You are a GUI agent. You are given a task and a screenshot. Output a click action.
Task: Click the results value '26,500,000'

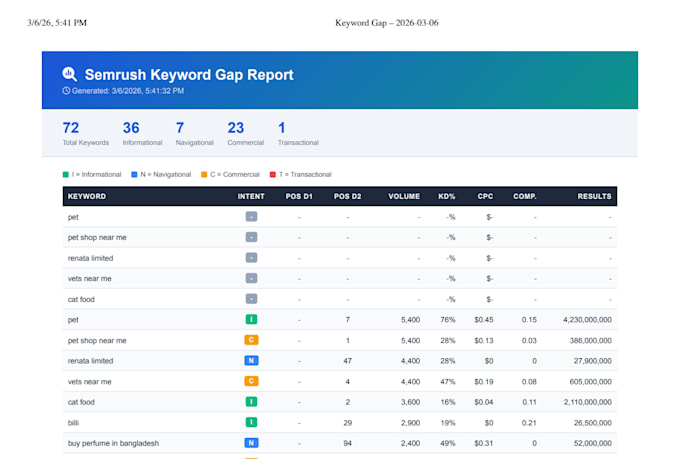593,423
